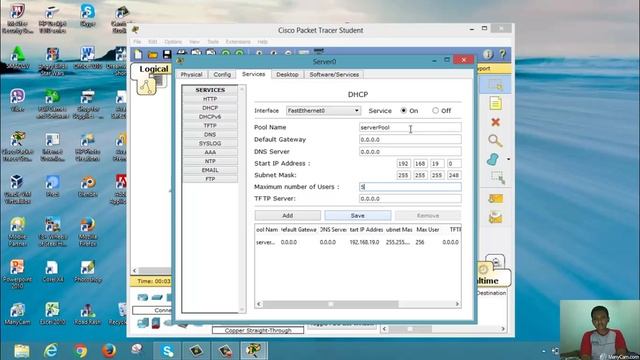
Task: Open Mozilla Firefox desktop shortcut
Action: coord(87,231)
